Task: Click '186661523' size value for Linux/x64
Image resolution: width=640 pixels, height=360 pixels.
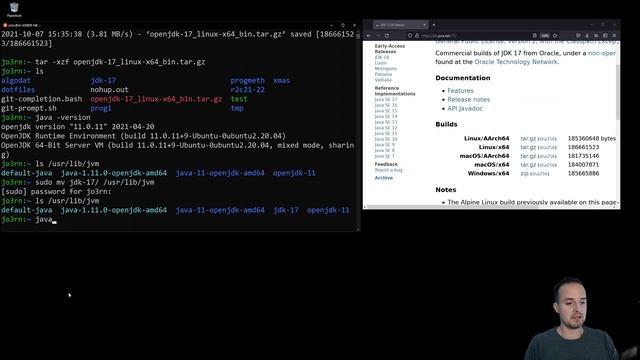Action: pyautogui.click(x=583, y=147)
